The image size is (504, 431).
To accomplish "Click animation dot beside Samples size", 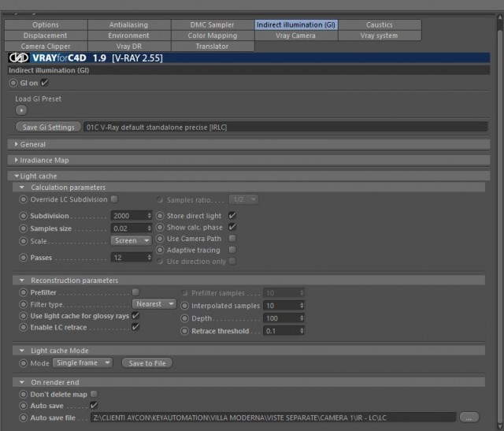I will point(23,229).
